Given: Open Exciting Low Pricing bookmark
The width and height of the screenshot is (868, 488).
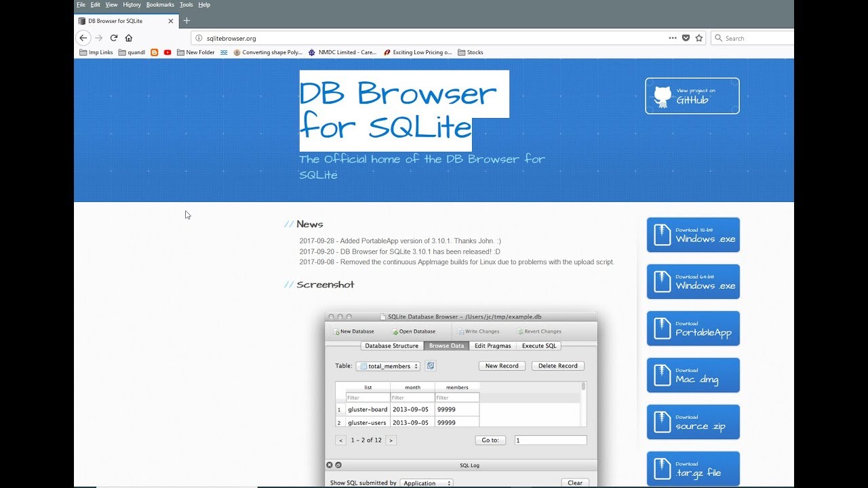Looking at the screenshot, I should (418, 52).
